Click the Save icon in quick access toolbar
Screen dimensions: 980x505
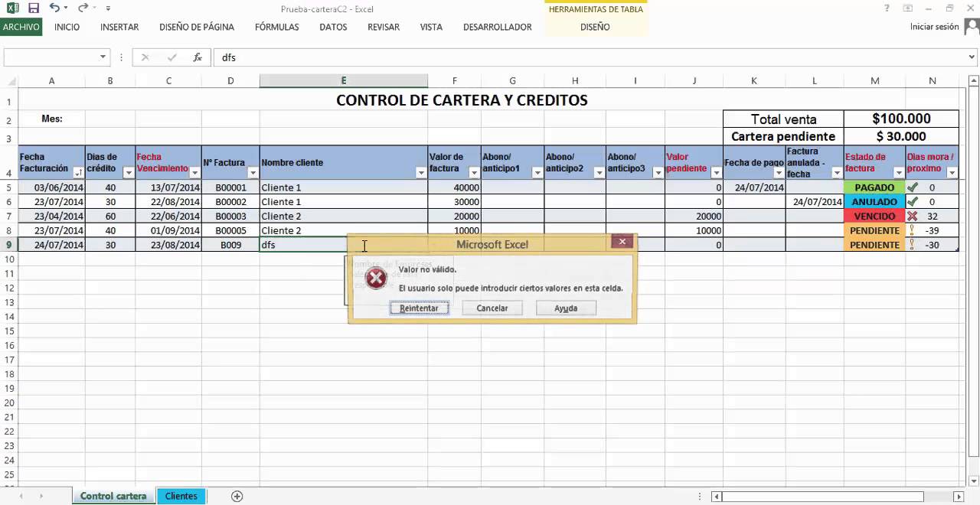click(33, 8)
